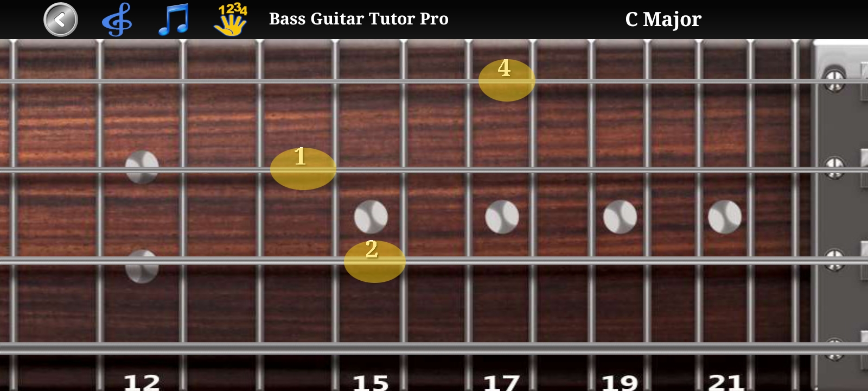Tap the fret number 17 label
This screenshot has width=868, height=391.
(x=501, y=382)
